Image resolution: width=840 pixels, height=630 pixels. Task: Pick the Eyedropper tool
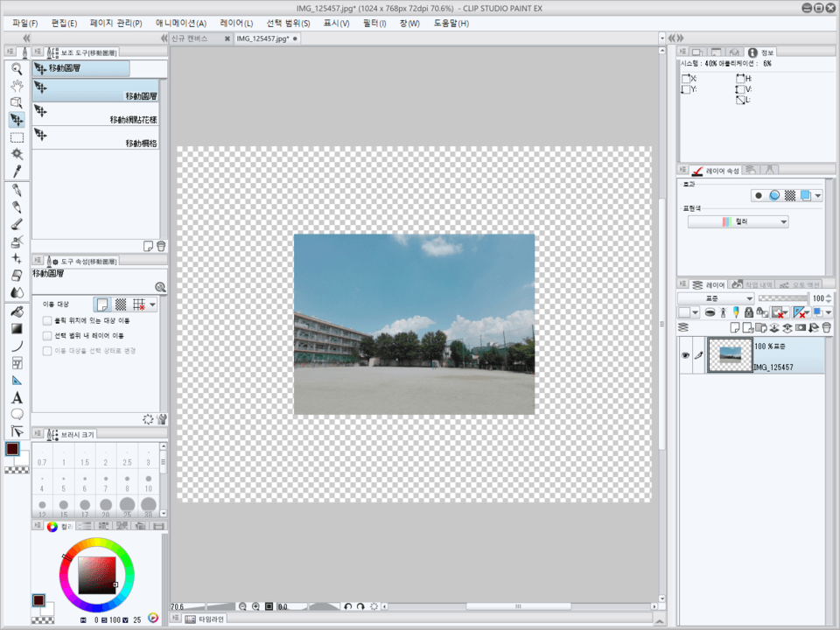click(x=17, y=171)
